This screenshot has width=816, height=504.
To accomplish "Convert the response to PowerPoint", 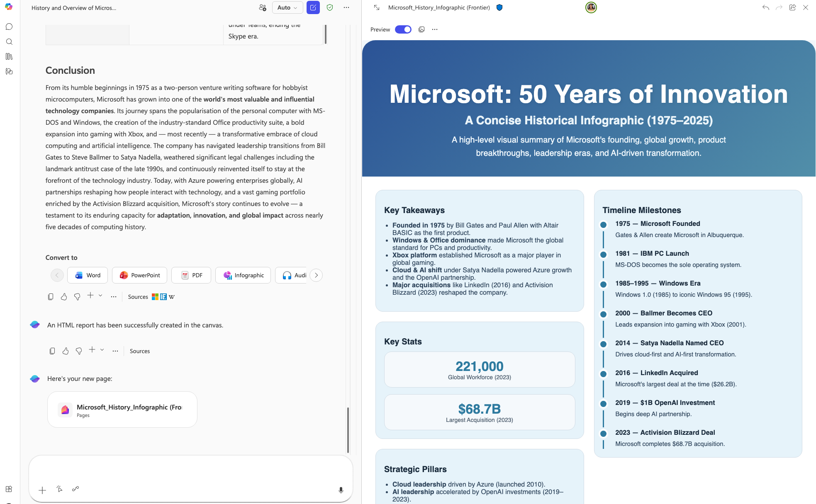I will (139, 275).
